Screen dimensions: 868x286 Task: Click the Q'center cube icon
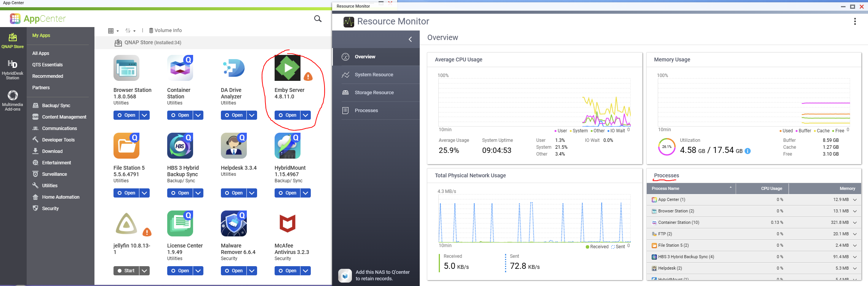click(345, 275)
